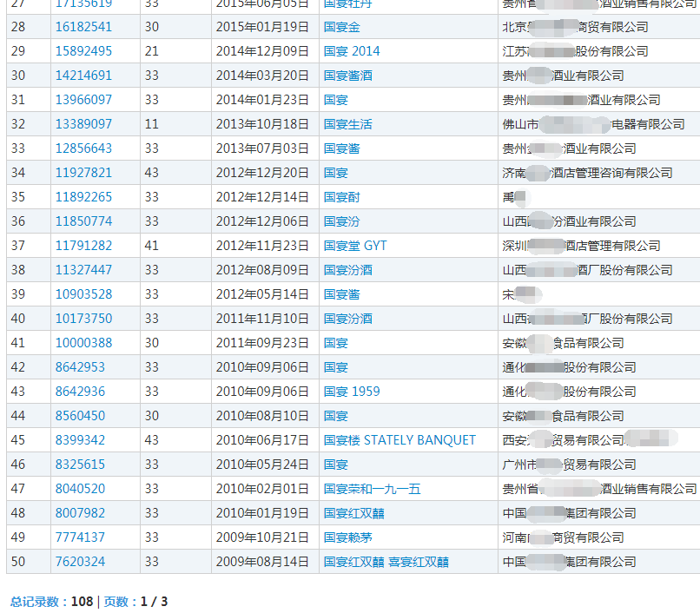700x613 pixels.
Task: Open registration number 11927821
Action: tap(83, 173)
